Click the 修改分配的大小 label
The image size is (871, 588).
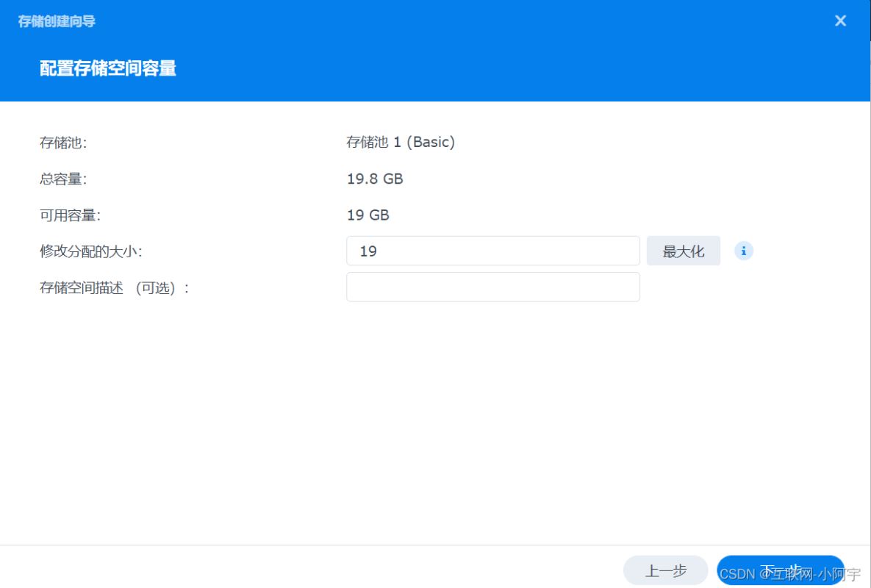pos(91,251)
